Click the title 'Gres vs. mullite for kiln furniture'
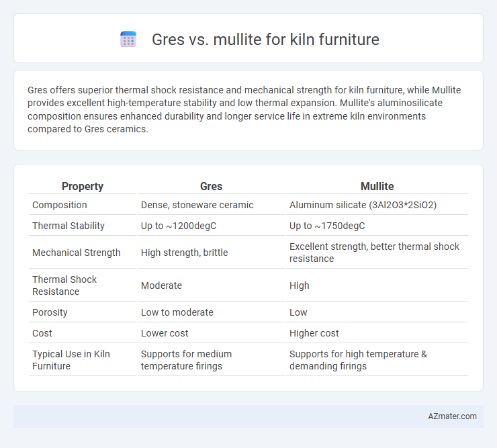 (265, 40)
